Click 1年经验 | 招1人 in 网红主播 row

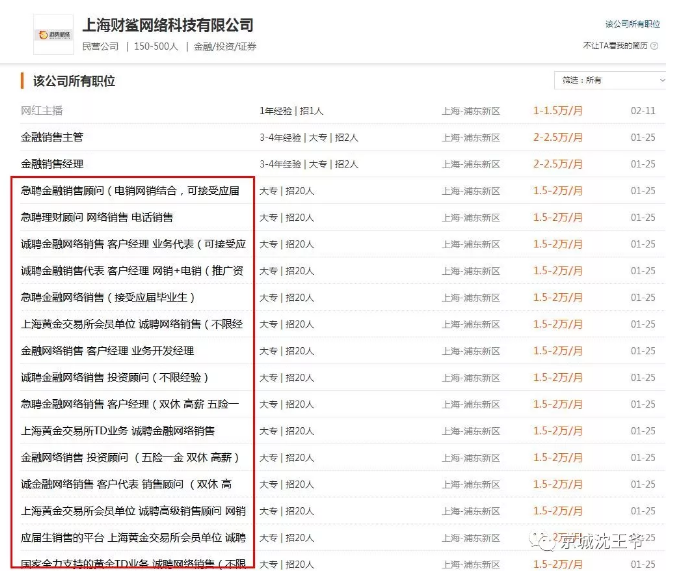291,111
